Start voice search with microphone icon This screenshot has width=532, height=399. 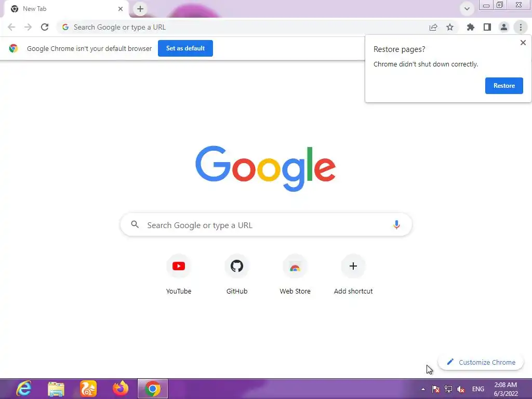[x=396, y=224]
